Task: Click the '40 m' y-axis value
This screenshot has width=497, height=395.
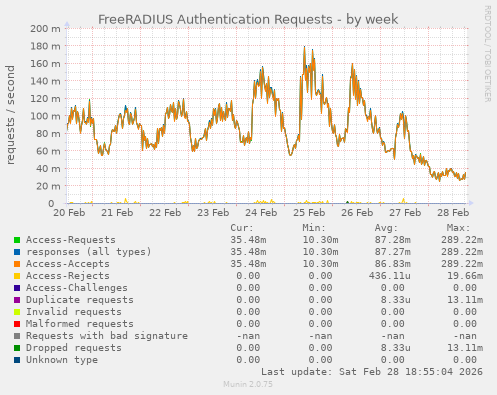Action: [48, 169]
